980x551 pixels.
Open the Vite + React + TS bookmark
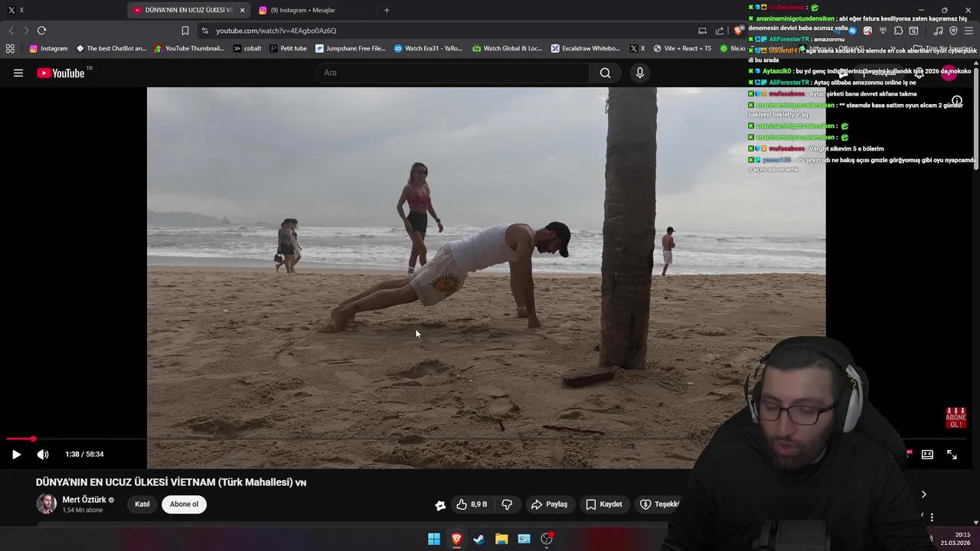[x=682, y=48]
